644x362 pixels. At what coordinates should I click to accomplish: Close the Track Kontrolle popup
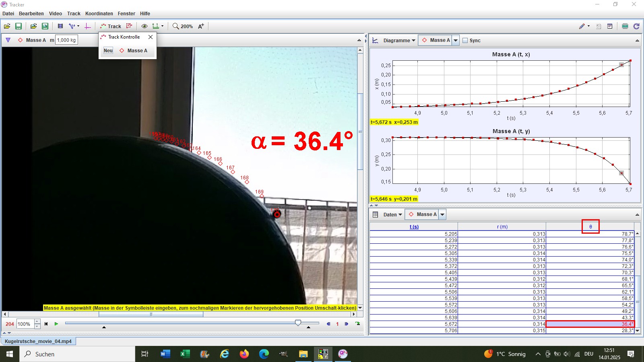pyautogui.click(x=151, y=37)
